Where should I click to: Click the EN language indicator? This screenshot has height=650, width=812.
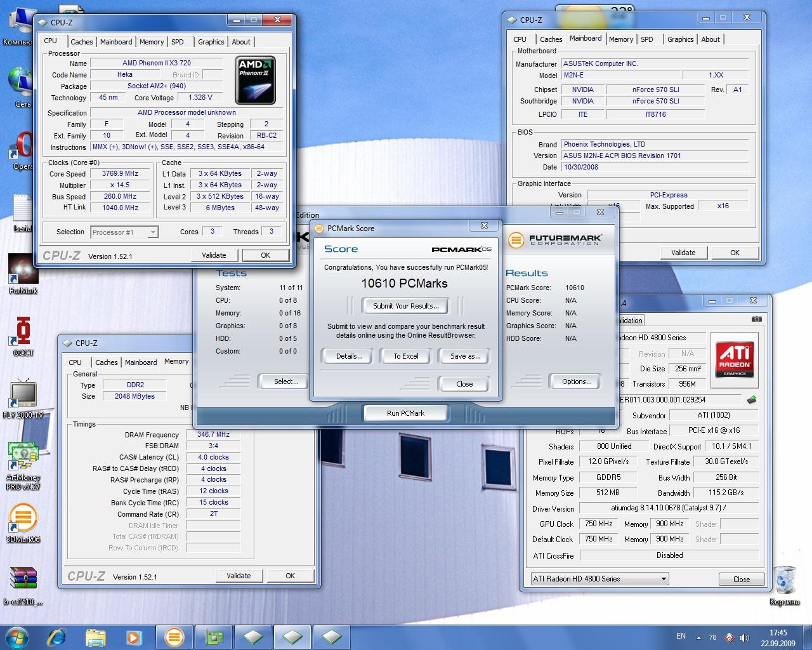[681, 636]
